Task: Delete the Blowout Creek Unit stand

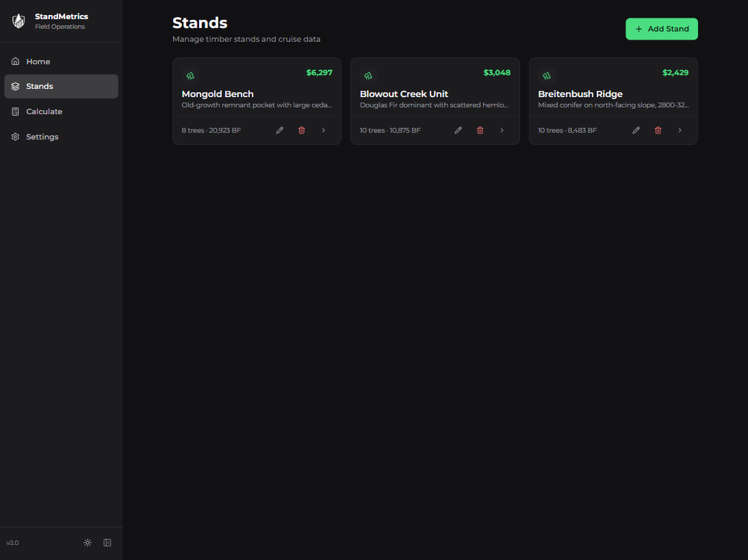Action: 480,130
